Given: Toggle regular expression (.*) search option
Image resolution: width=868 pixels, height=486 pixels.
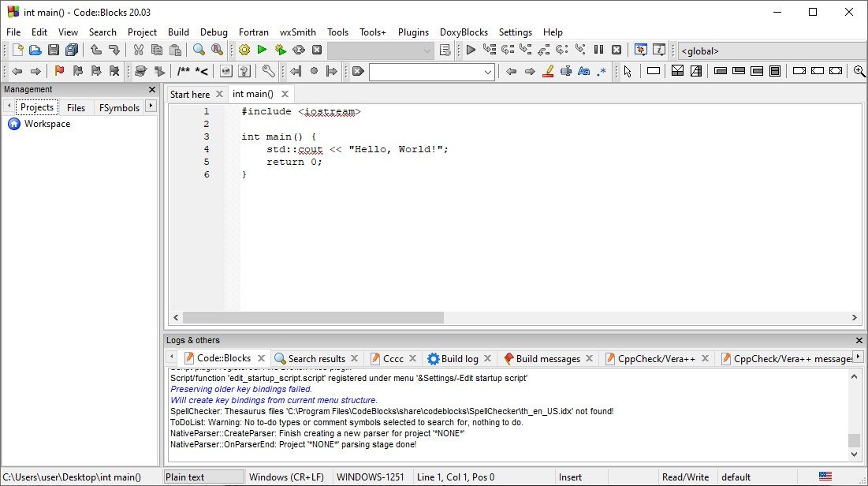Looking at the screenshot, I should [602, 71].
